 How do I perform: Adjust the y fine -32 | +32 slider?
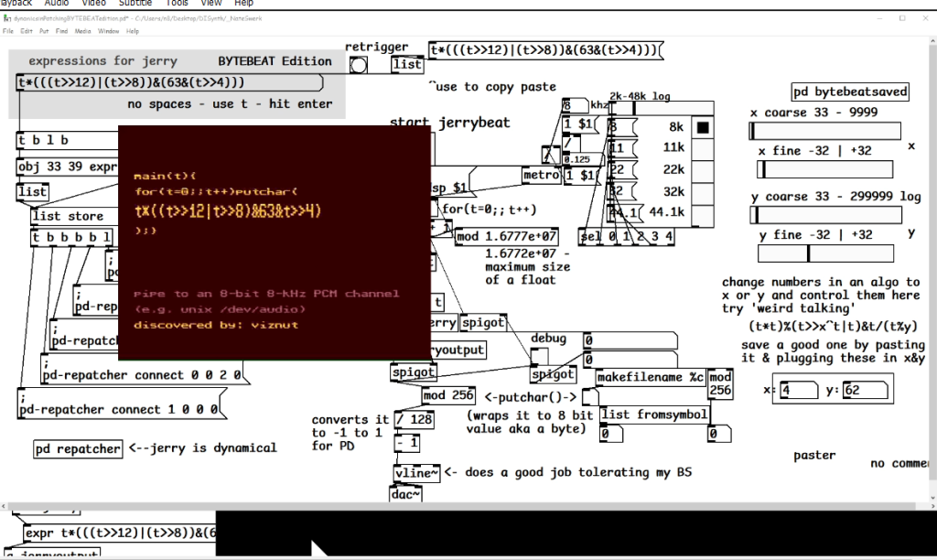825,253
